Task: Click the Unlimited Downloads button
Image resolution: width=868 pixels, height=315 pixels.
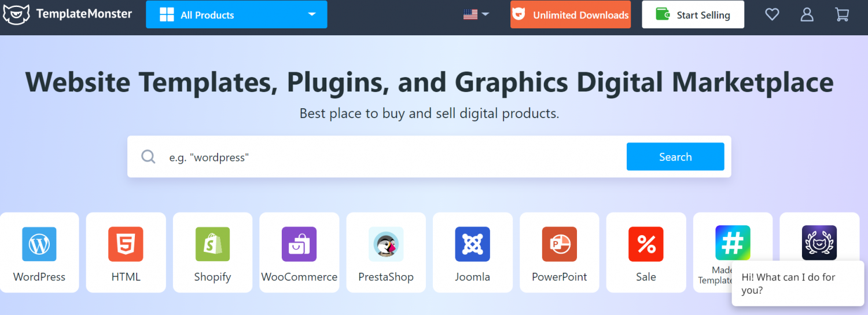Action: 570,14
